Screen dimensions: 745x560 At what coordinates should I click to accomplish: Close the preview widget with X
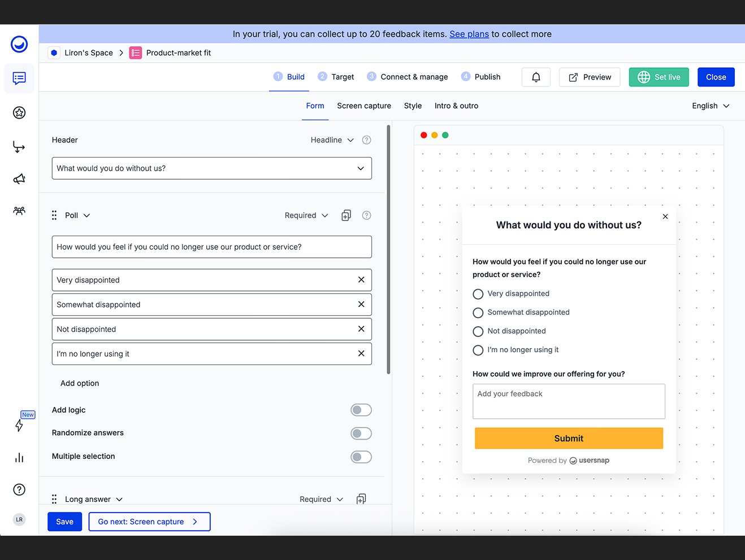[665, 216]
